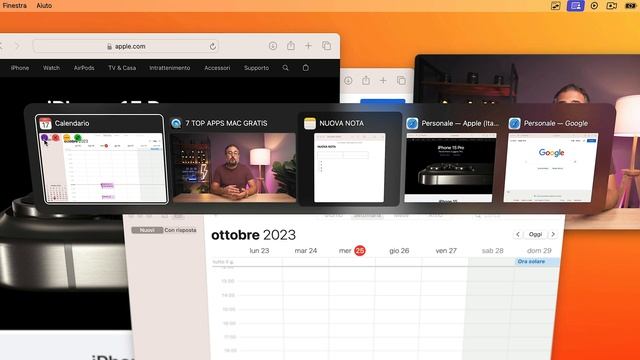The width and height of the screenshot is (640, 360).
Task: Click Safari icon beside Personale — Apple
Action: tap(412, 123)
